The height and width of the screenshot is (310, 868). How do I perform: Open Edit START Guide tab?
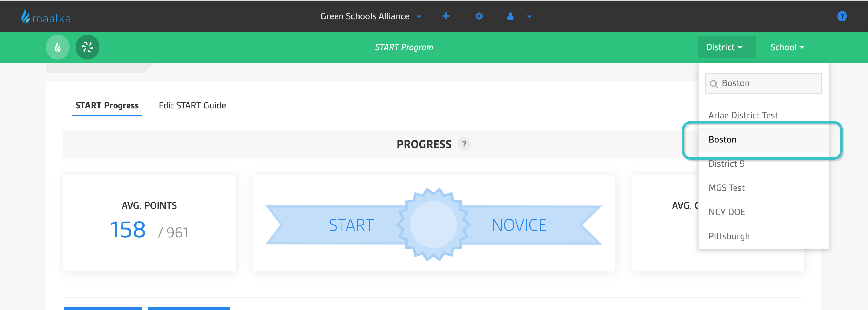[x=192, y=106]
